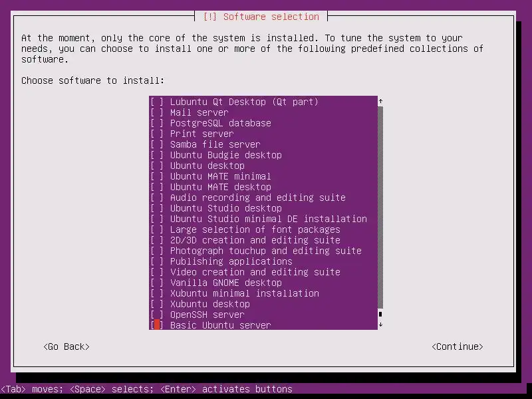Enable the Ubuntu MATE minimal checkbox
The width and height of the screenshot is (532, 399).
(157, 176)
